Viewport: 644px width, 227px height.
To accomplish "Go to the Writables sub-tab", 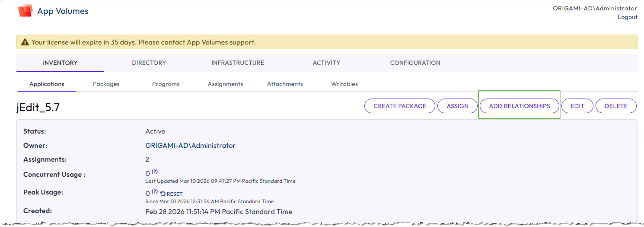I will point(345,84).
